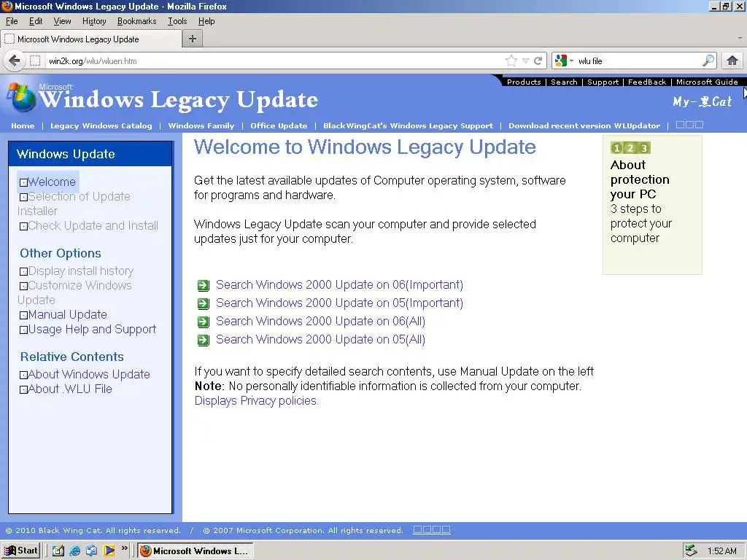This screenshot has width=747, height=560.
Task: Open the Bookmarks menu
Action: point(136,21)
